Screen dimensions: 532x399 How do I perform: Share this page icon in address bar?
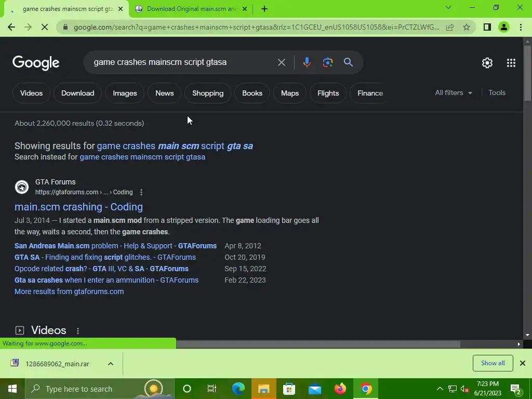450,27
